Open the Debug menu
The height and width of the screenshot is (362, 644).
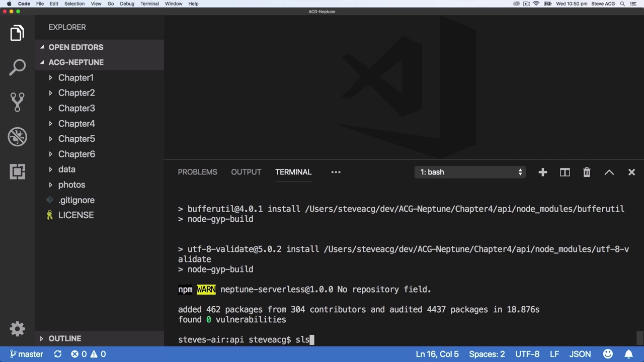127,4
